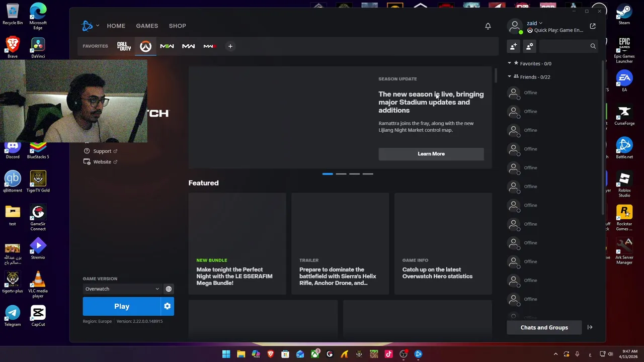The image size is (644, 362).
Task: Open GameSir Connect desktop icon
Action: pyautogui.click(x=38, y=218)
